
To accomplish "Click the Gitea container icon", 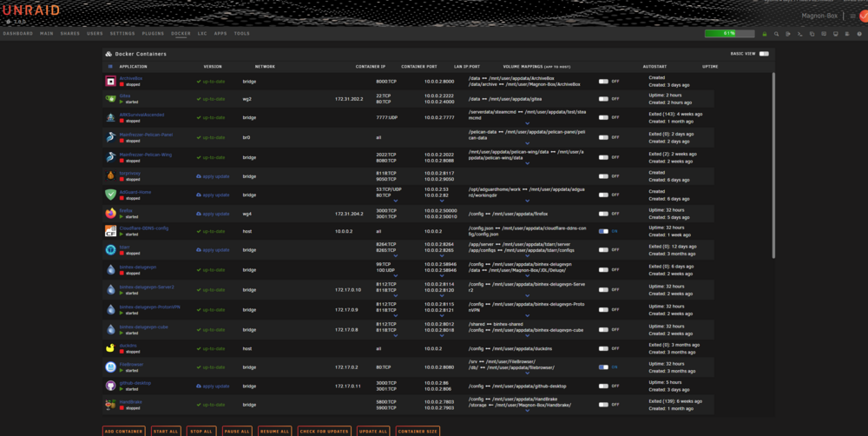I will [111, 99].
